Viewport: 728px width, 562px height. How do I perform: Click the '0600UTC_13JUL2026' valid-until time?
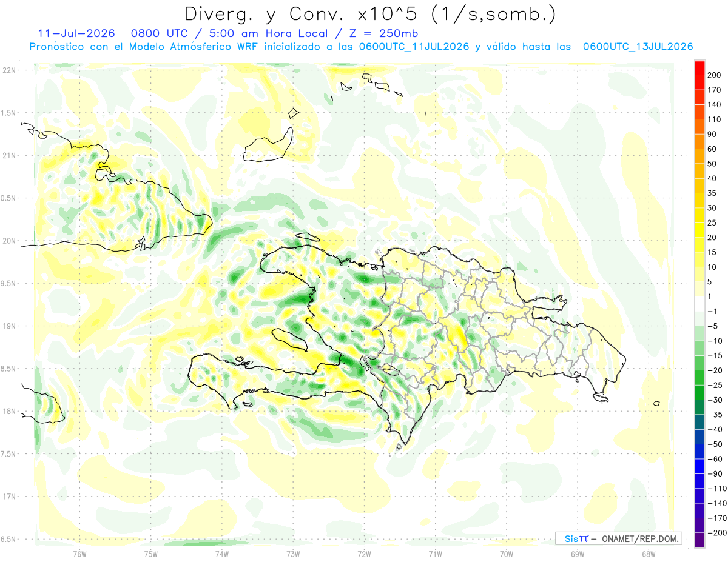638,47
